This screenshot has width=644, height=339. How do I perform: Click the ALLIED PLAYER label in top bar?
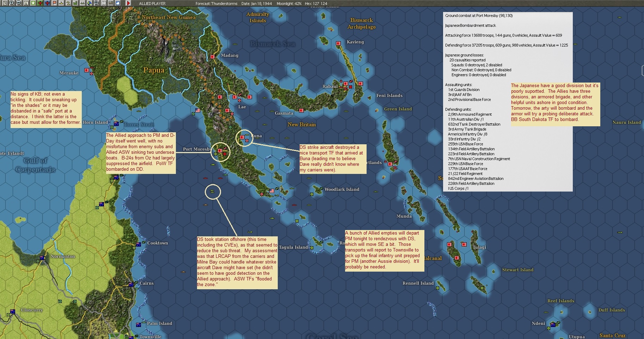click(x=152, y=4)
